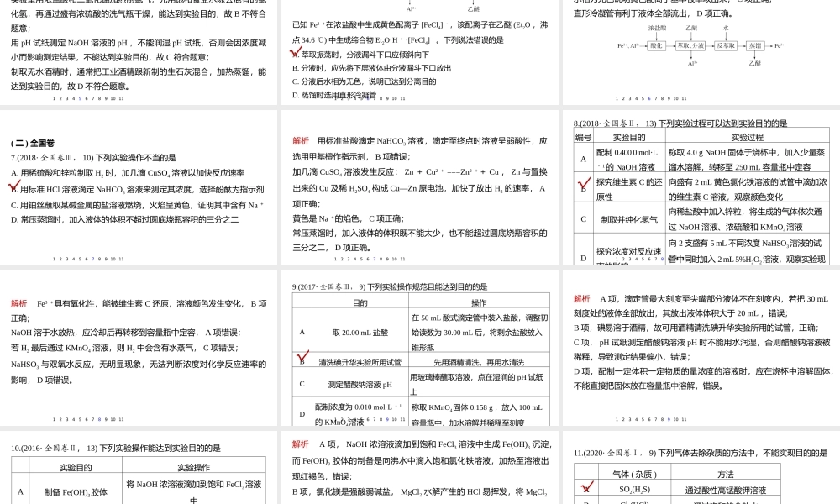Click the 实验过程 header in question 8 table
840x504 pixels.
tap(748, 137)
